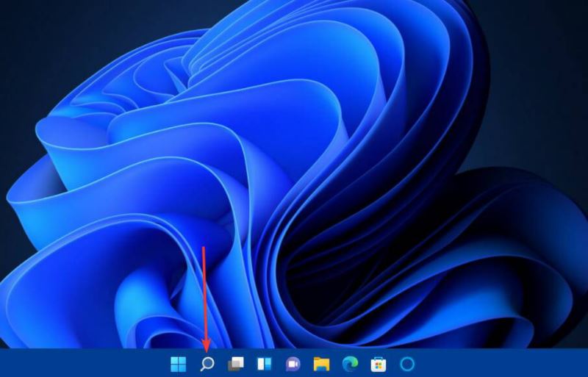Launch Microsoft Edge browser
The width and height of the screenshot is (588, 377).
(x=351, y=364)
